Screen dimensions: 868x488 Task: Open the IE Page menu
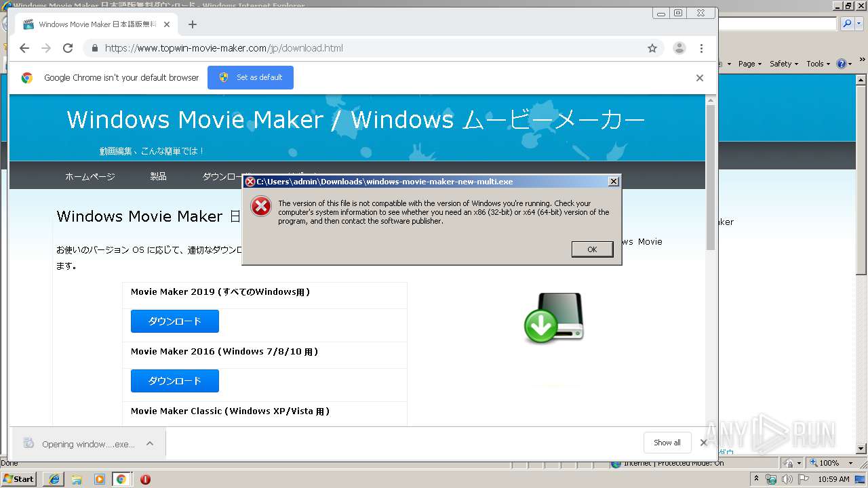750,64
